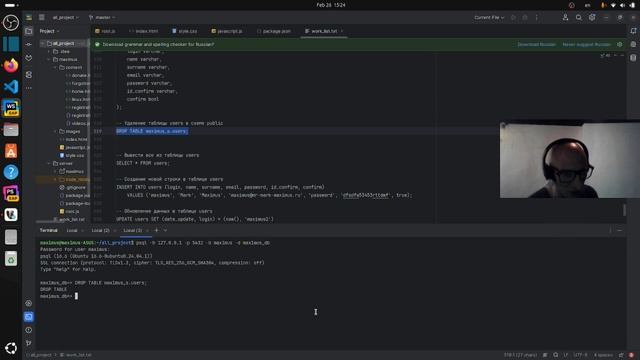
Task: Launch OBS Studio from the dock
Action: 11,22
